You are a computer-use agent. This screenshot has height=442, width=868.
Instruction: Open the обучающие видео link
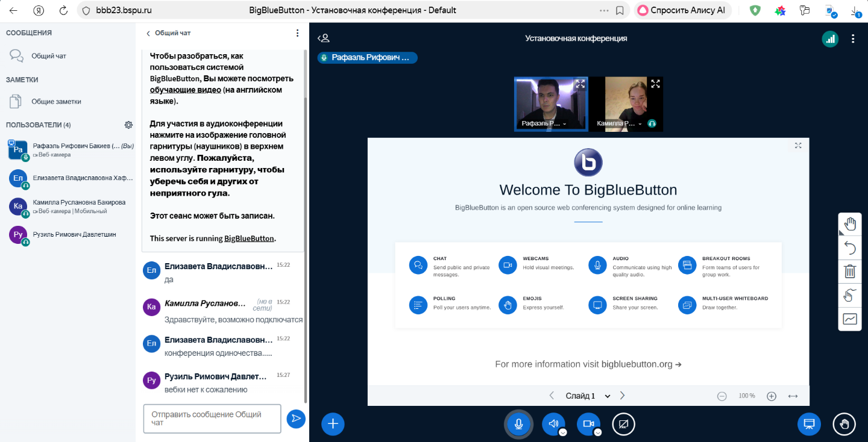(185, 90)
